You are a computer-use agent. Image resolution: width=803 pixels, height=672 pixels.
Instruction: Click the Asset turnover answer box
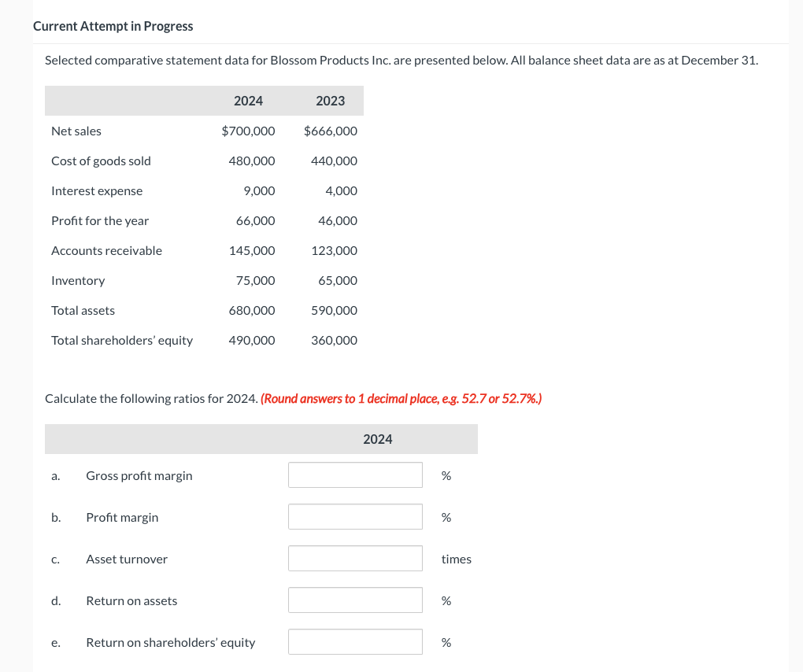(355, 558)
